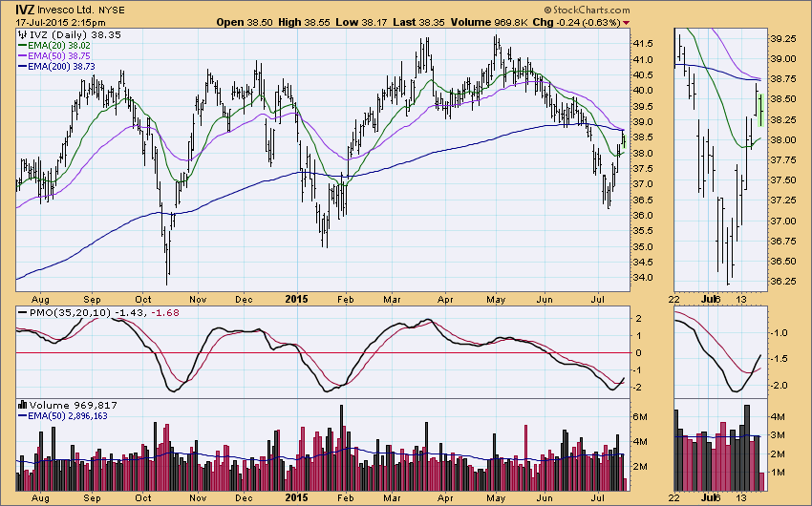Click the Low 38.17 value
This screenshot has height=506, width=812.
[x=361, y=22]
